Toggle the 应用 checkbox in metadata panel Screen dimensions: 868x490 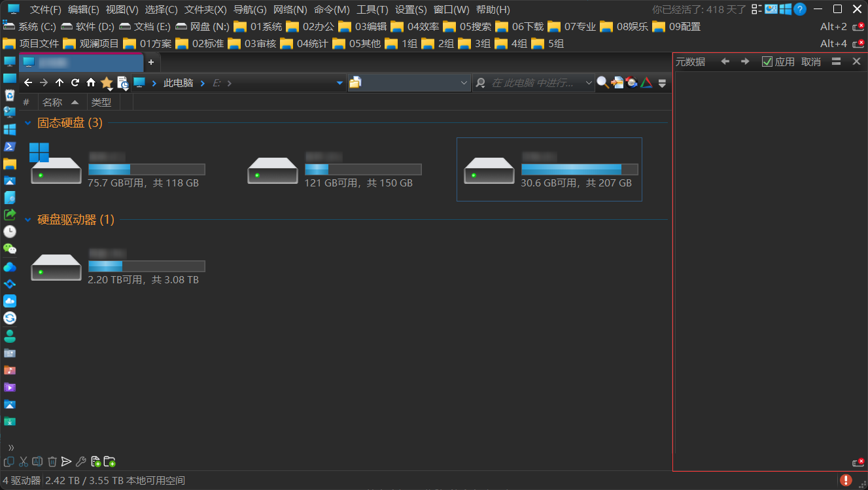(767, 61)
